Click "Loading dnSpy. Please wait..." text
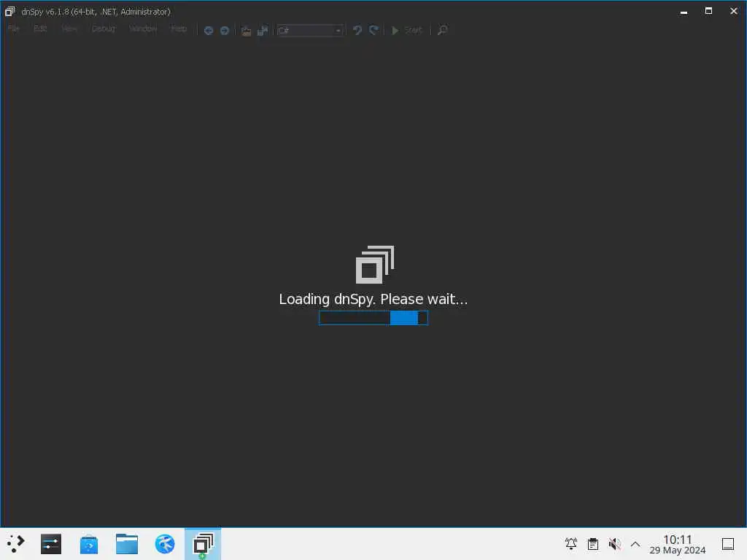 pyautogui.click(x=373, y=299)
